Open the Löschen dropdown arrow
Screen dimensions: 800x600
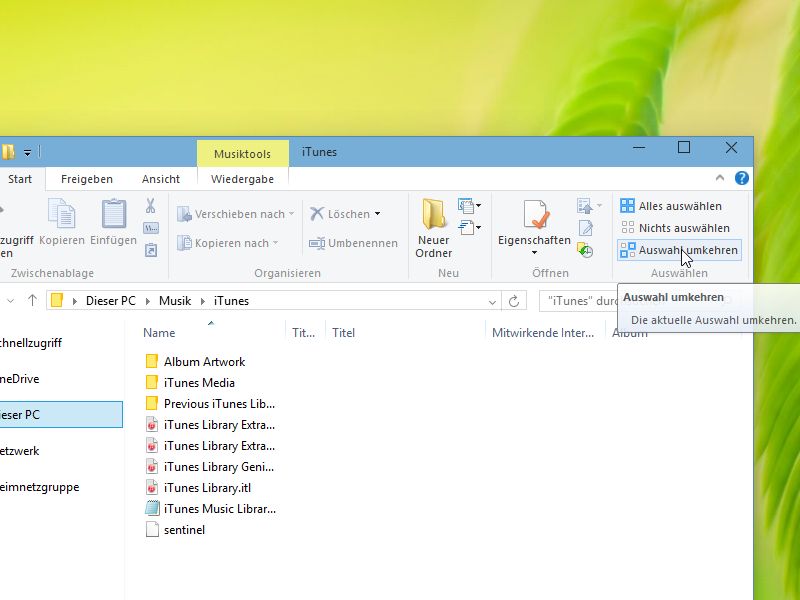pyautogui.click(x=378, y=214)
